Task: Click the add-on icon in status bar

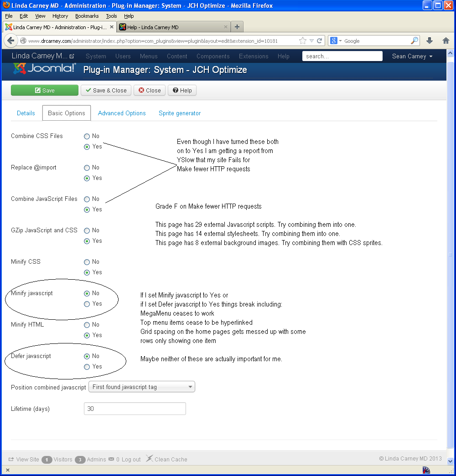Action: [426, 470]
